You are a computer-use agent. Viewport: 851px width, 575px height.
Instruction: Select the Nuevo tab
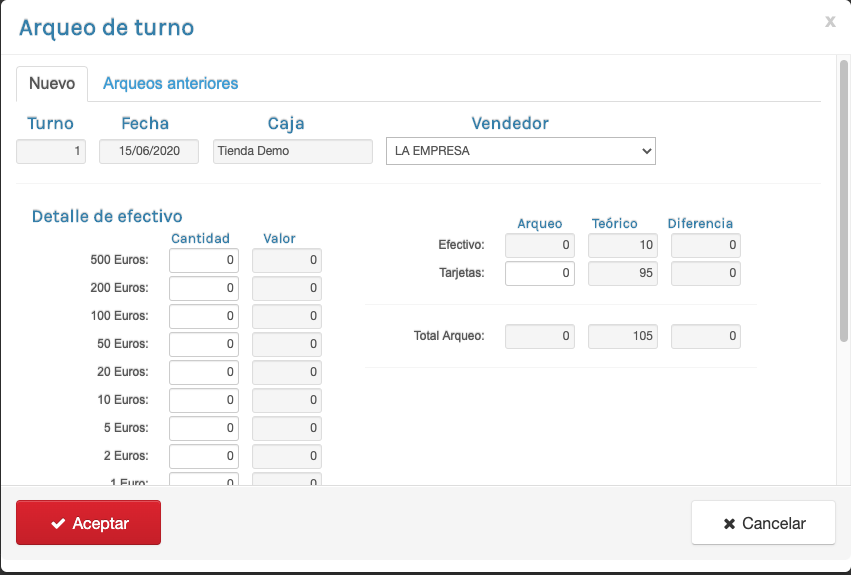52,83
